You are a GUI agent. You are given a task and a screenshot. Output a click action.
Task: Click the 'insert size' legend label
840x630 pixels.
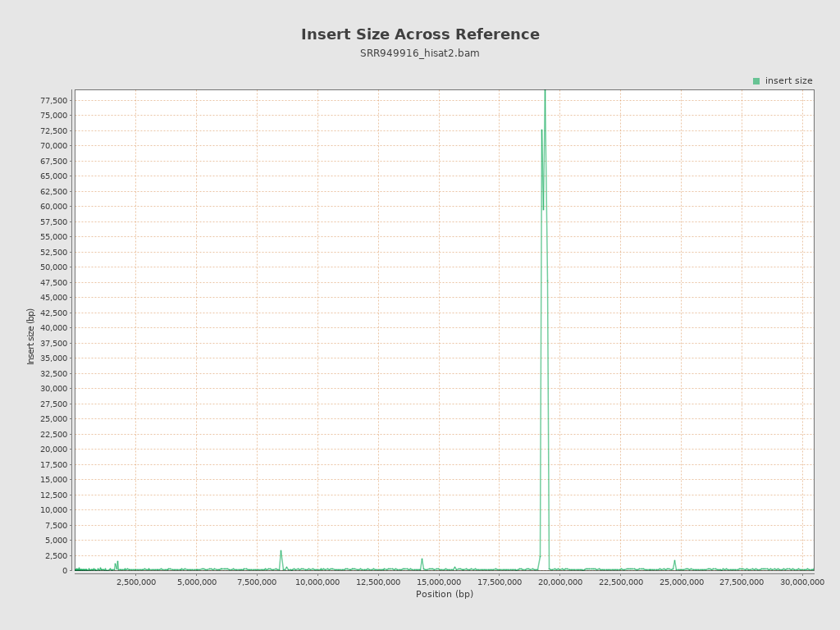click(788, 81)
